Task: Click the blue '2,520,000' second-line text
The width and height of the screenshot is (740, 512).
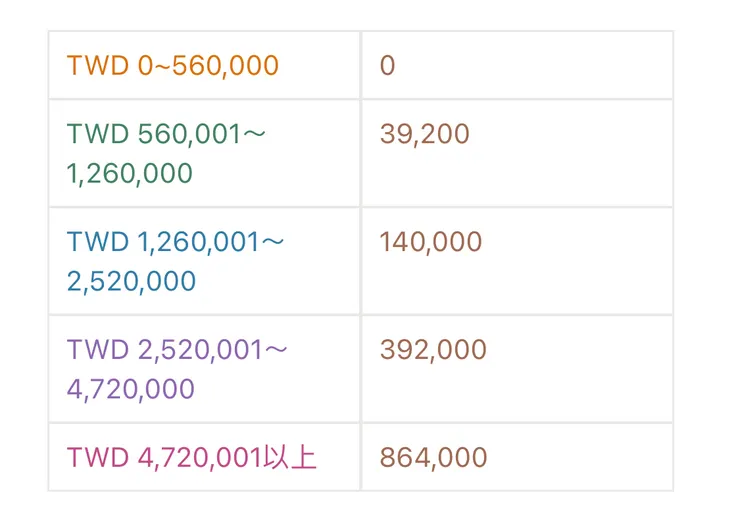Action: click(132, 281)
